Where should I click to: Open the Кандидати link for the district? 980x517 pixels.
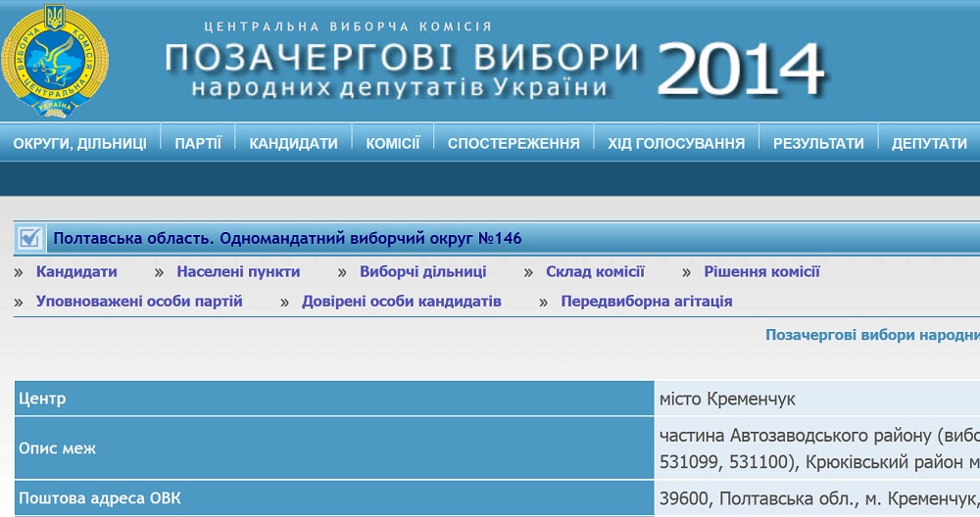[76, 272]
